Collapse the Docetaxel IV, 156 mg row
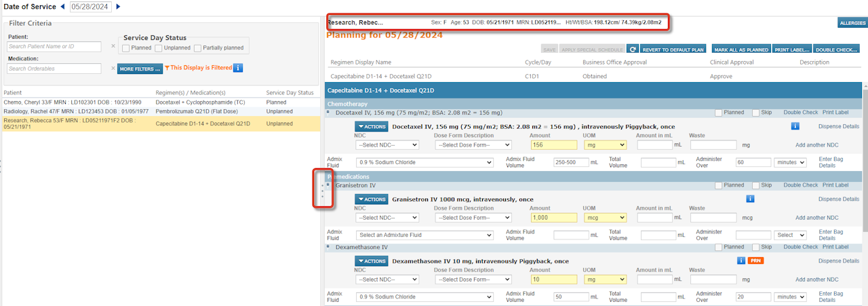 click(329, 112)
